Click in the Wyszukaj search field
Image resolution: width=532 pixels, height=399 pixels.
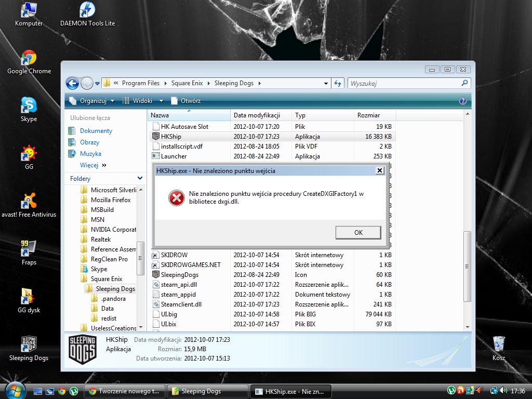point(404,83)
